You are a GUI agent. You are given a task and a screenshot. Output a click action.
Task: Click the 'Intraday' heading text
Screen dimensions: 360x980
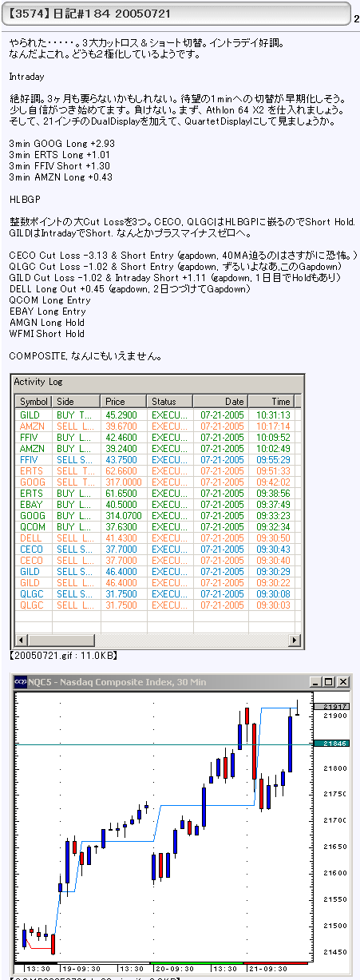[x=27, y=77]
